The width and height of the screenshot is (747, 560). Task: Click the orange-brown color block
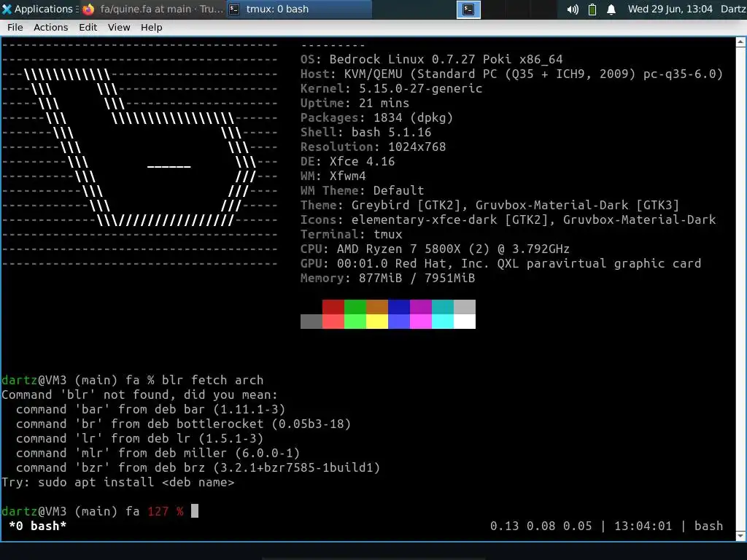click(377, 307)
